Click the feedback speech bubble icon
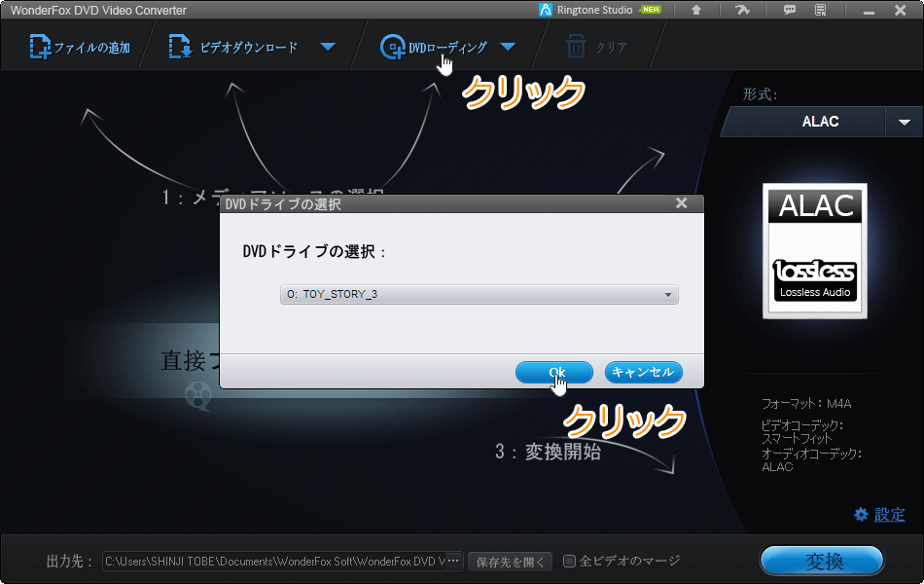The image size is (924, 584). 790,10
